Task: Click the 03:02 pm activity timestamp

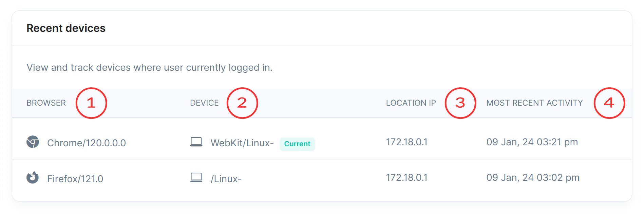Action: [533, 177]
